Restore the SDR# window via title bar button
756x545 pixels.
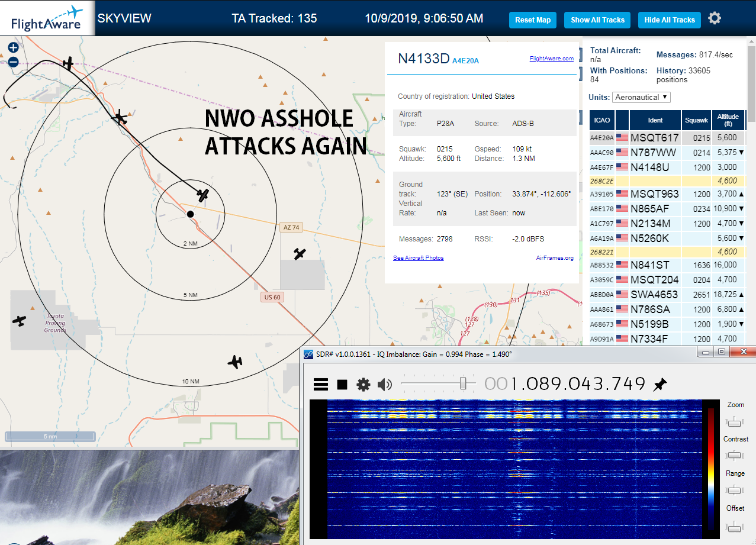coord(721,352)
